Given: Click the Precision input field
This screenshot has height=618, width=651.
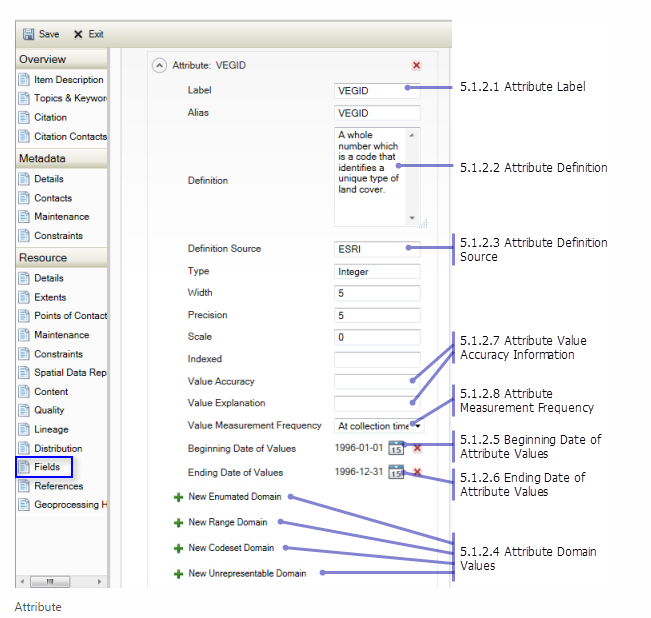Looking at the screenshot, I should (377, 315).
